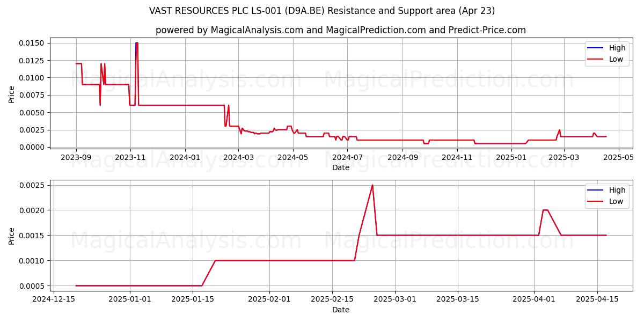Click 'Low' label in the top chart legend
Screen dimensions: 644x322
[x=616, y=59]
